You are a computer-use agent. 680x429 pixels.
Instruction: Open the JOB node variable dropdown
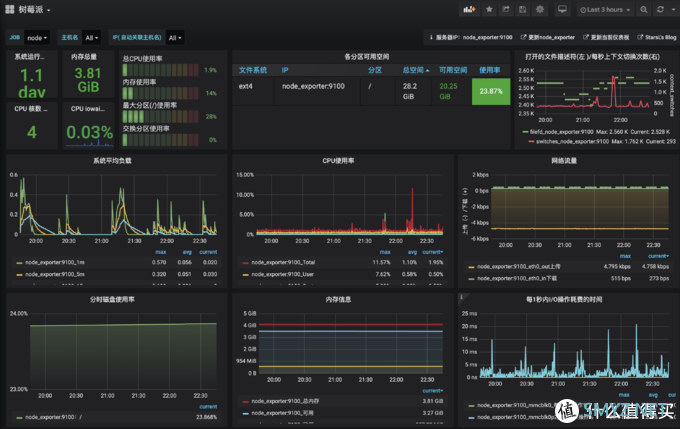(x=37, y=38)
